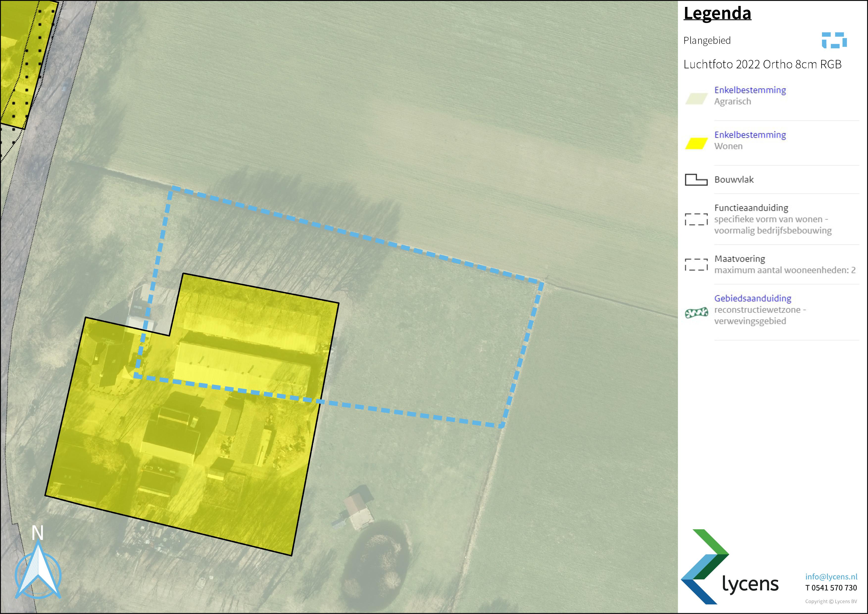Image resolution: width=868 pixels, height=614 pixels.
Task: Click the 'specifieke vorm van wonen -' text
Action: 771,219
